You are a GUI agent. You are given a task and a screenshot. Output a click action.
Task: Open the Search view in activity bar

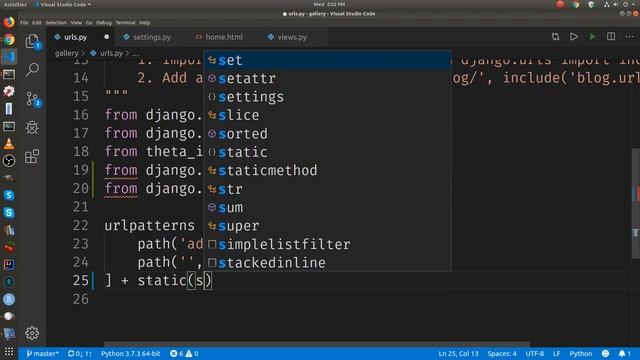[x=32, y=70]
